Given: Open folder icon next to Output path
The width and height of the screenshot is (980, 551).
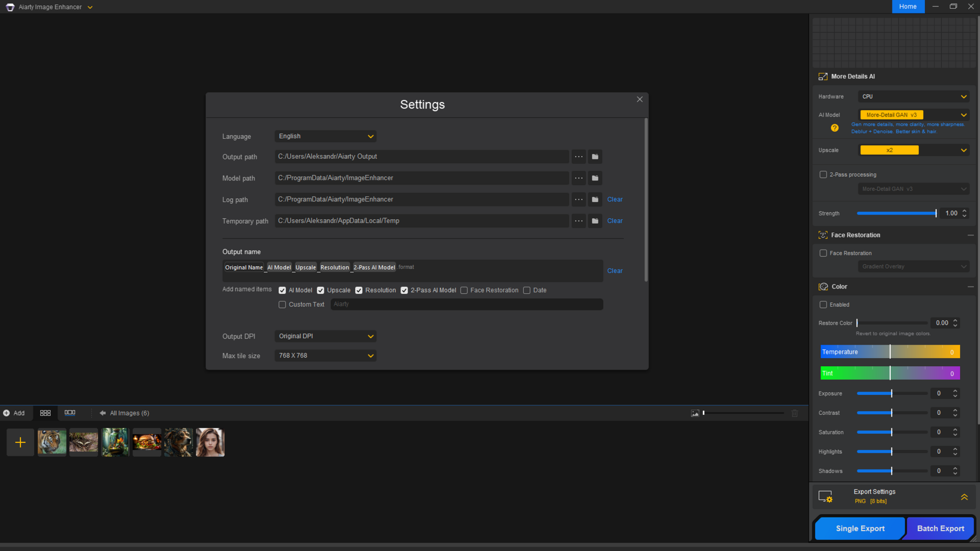Looking at the screenshot, I should [x=595, y=157].
